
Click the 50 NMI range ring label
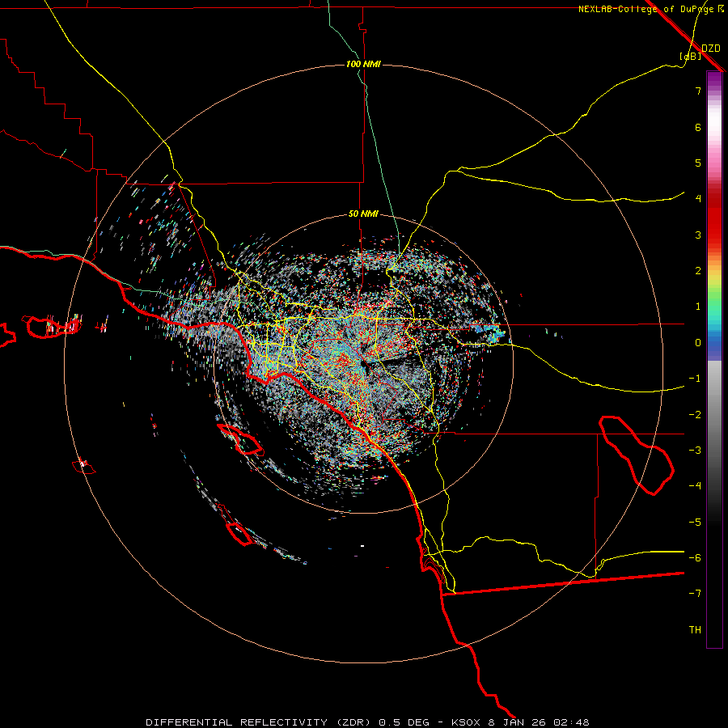[363, 214]
